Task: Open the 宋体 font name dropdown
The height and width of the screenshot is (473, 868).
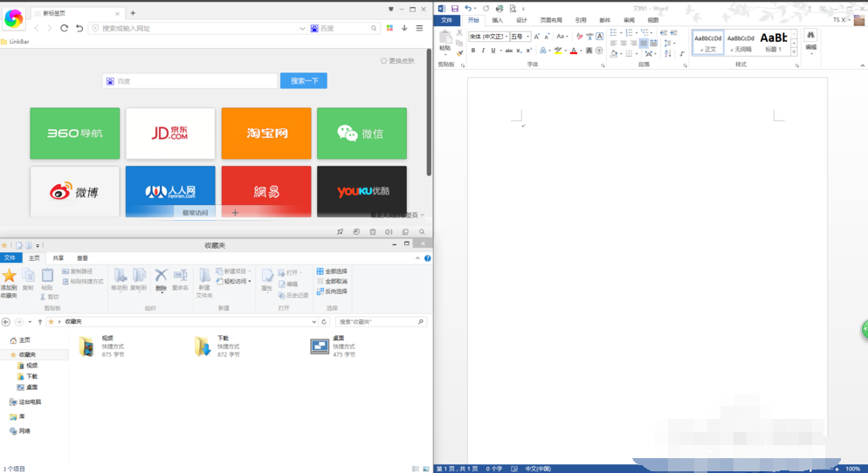Action: 506,37
